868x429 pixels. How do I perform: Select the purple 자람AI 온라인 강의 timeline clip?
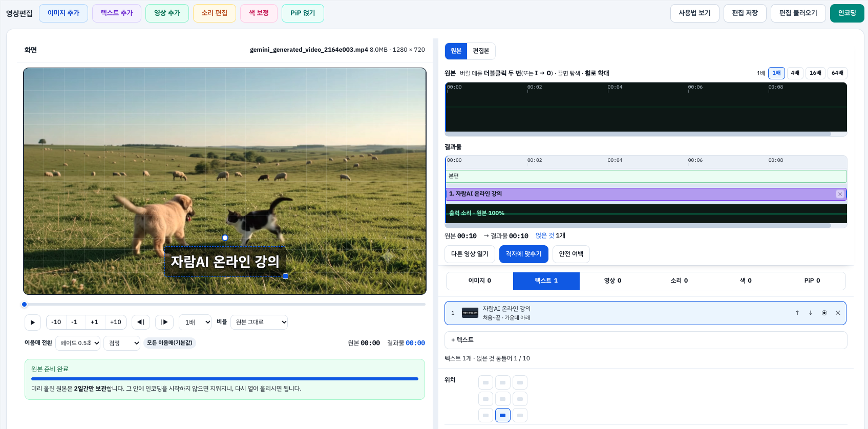(646, 194)
